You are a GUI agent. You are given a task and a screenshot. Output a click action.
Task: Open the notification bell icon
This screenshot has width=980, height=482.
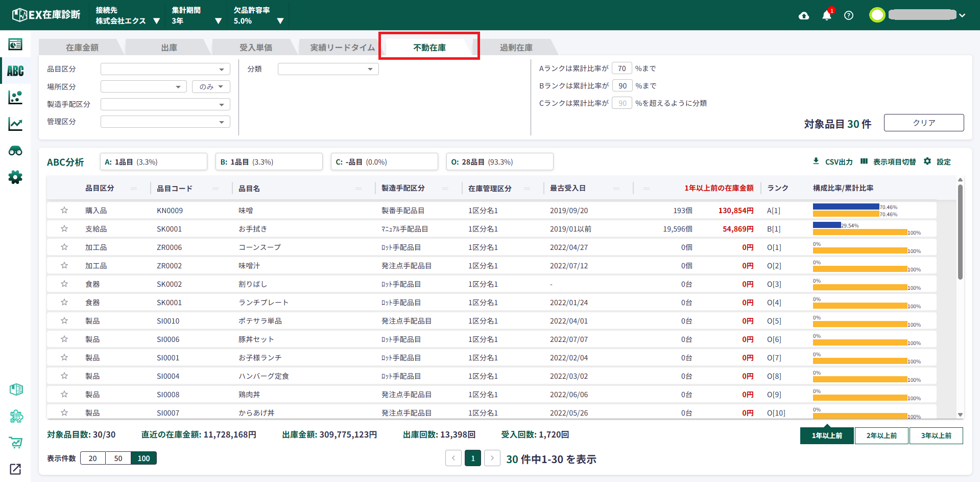[826, 15]
